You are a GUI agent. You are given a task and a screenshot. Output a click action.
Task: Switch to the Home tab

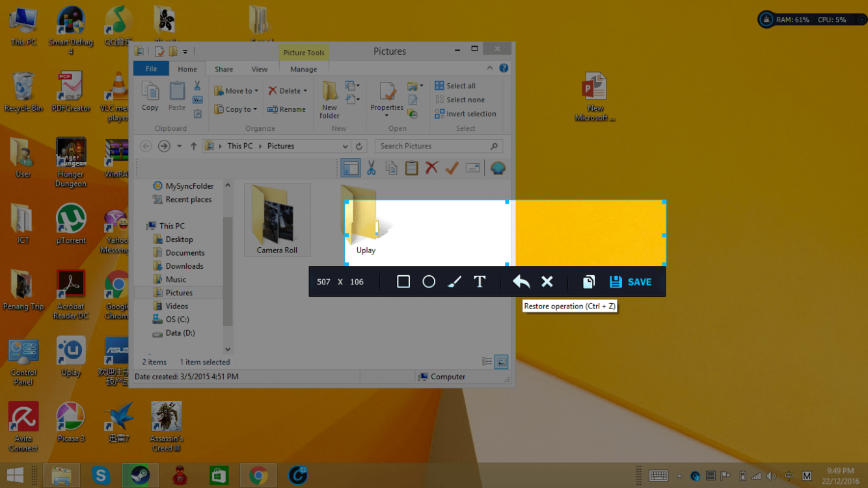[187, 69]
